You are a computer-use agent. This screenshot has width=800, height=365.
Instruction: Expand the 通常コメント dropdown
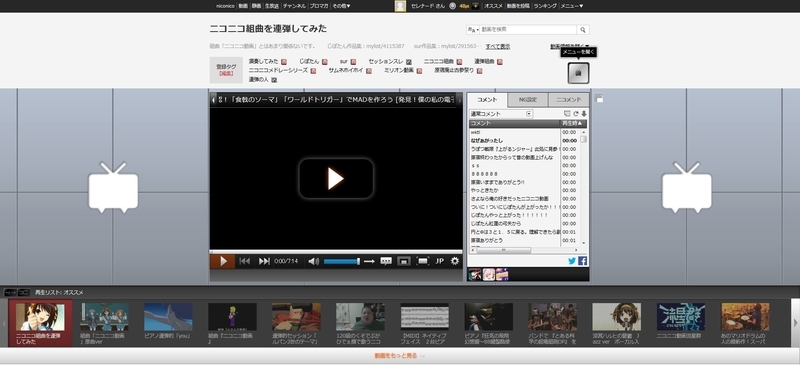501,114
